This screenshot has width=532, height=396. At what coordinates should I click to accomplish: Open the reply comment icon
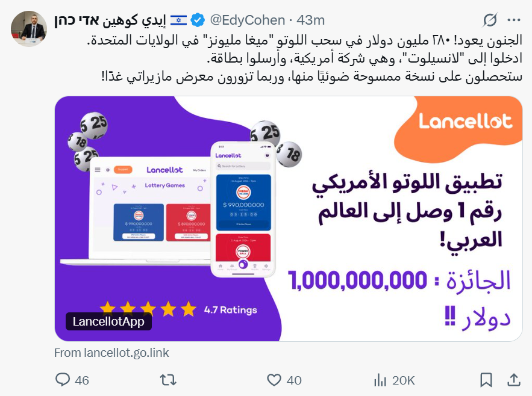[x=63, y=380]
